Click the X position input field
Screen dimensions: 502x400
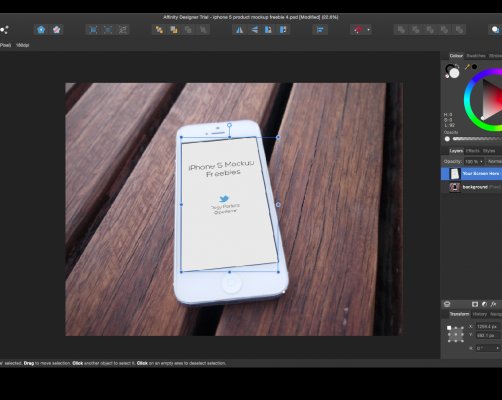487,327
